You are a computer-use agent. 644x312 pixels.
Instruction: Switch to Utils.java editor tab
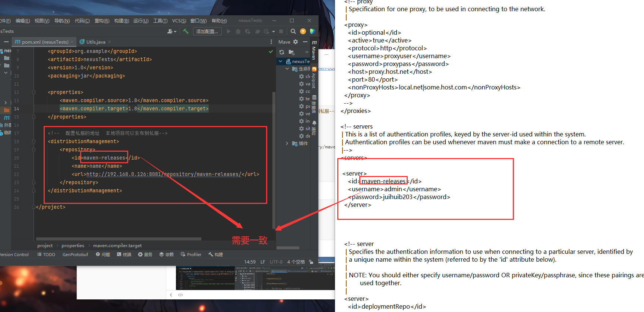click(96, 42)
